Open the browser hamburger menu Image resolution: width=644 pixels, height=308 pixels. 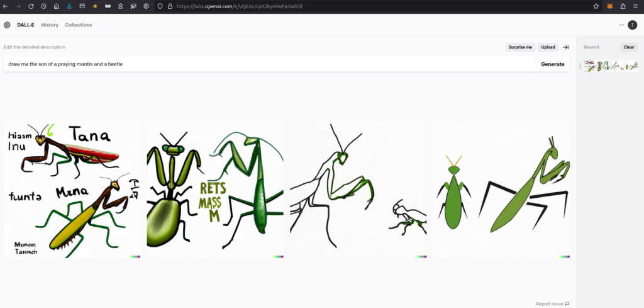[635, 6]
